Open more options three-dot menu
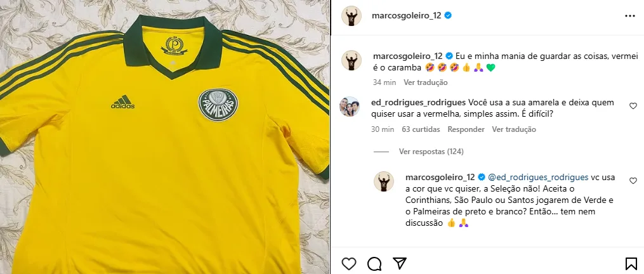Screen dimensions: 644x274 [630, 16]
